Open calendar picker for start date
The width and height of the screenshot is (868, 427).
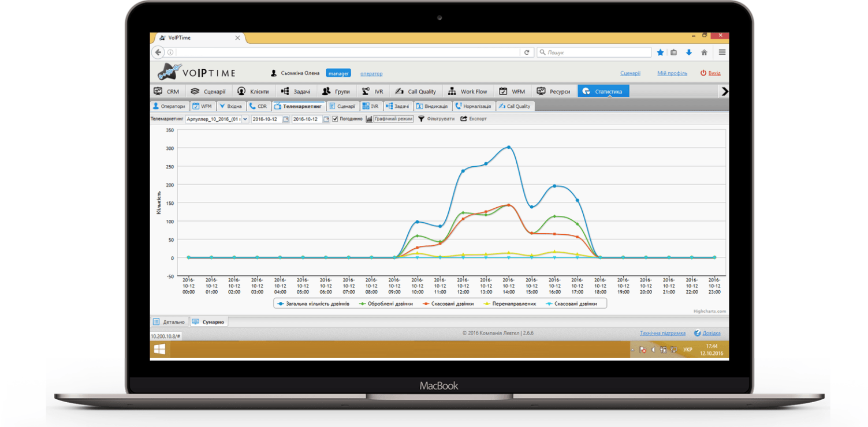(285, 119)
